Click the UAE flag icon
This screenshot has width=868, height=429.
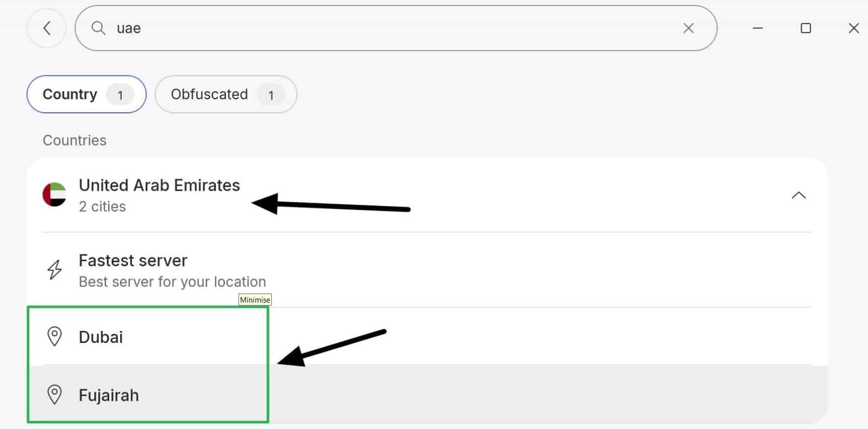54,194
